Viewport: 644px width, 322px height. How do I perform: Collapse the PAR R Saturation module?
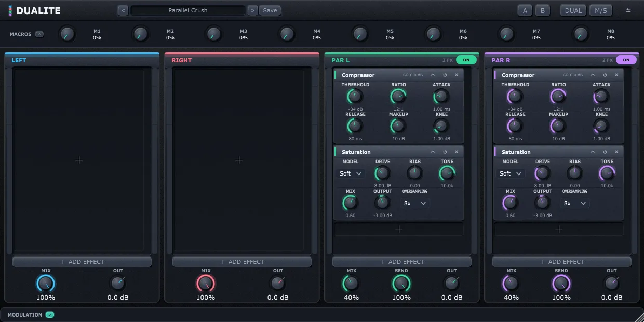593,152
